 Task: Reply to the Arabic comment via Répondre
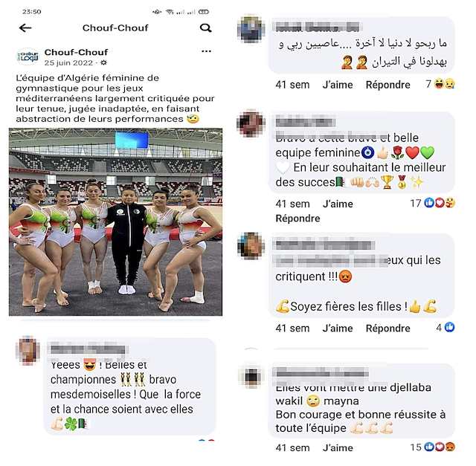click(x=387, y=85)
